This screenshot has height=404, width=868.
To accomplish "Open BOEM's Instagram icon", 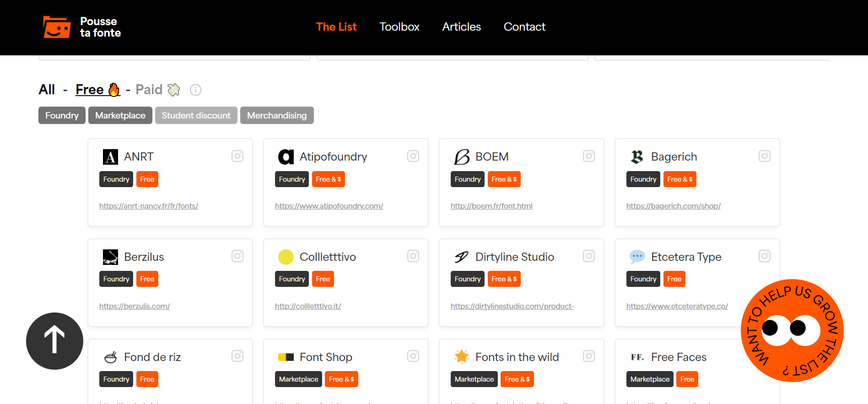I will 589,156.
